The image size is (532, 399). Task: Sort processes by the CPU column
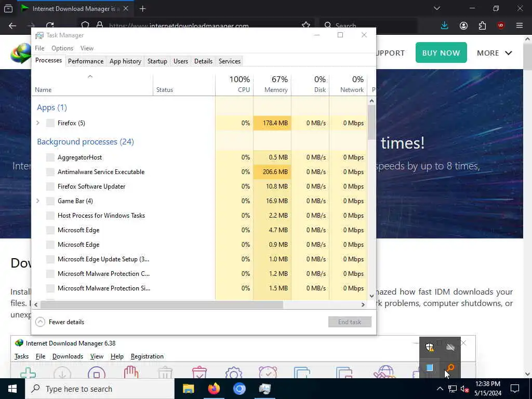234,85
